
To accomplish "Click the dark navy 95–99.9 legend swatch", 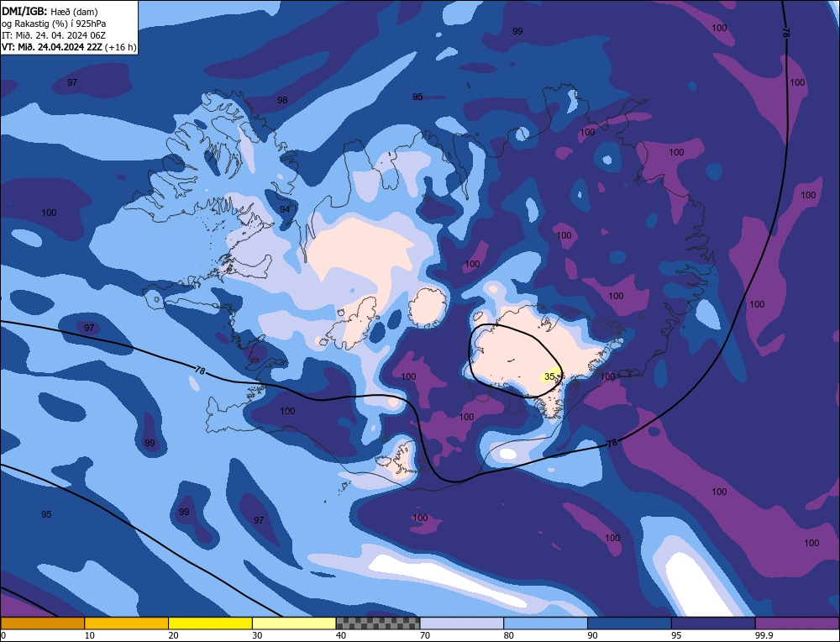I will 713,623.
